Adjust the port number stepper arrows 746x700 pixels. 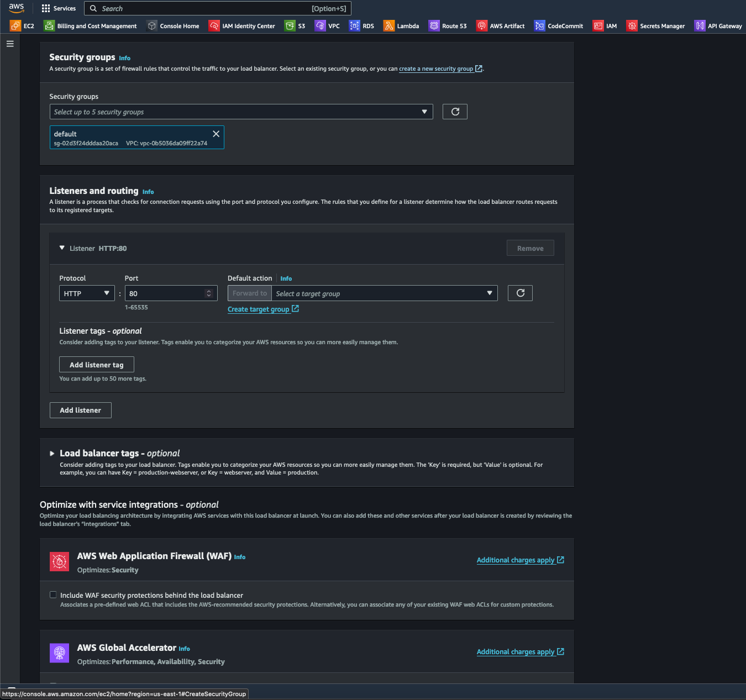[209, 293]
